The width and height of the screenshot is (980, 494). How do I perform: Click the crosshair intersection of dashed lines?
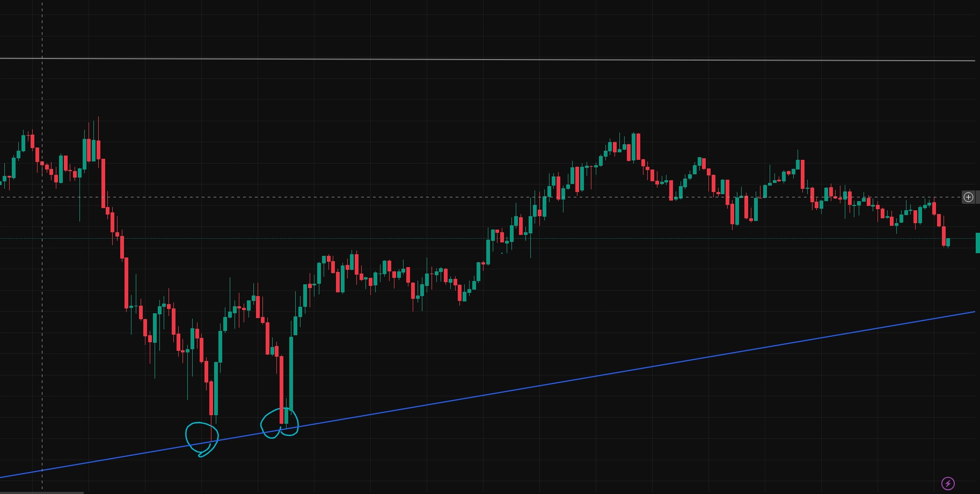[x=42, y=197]
